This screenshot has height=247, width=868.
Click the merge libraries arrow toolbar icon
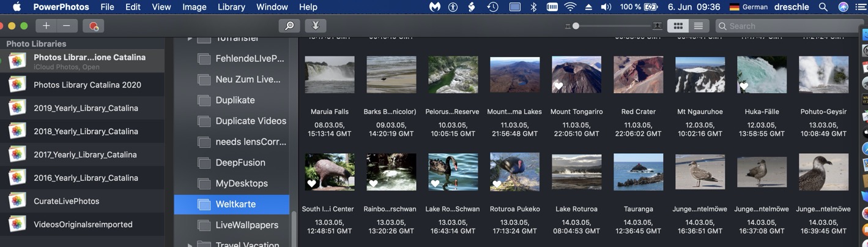[315, 26]
